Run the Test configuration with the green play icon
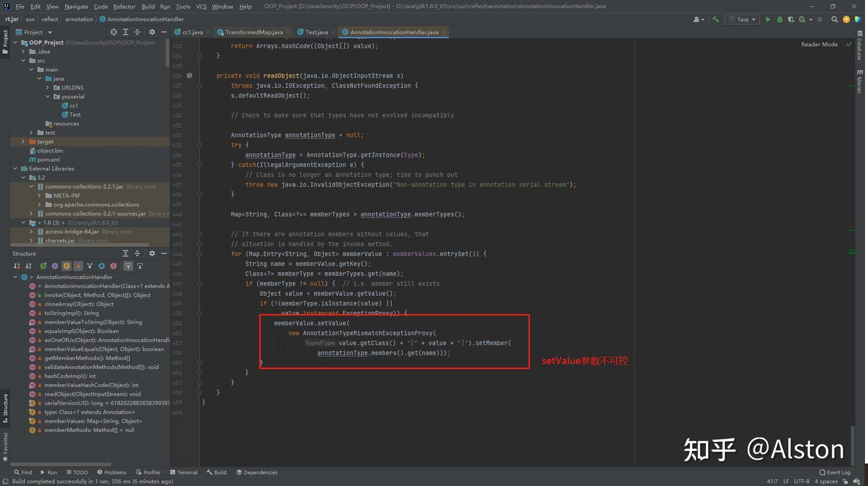Image resolution: width=868 pixels, height=486 pixels. click(x=768, y=19)
